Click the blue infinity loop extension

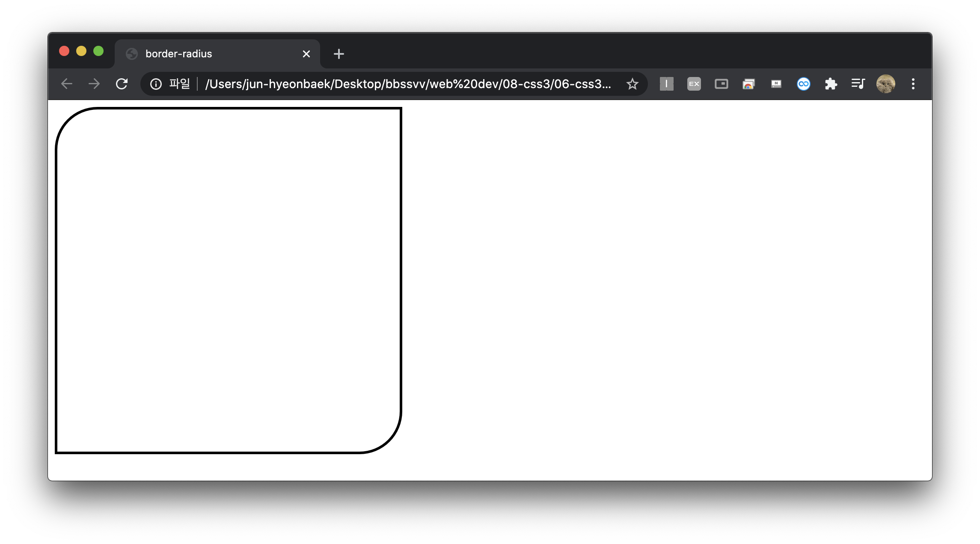point(803,84)
